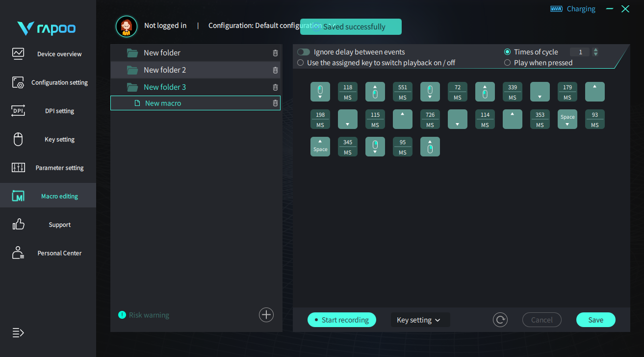Enable assigned key playback switch option
The height and width of the screenshot is (357, 644).
coord(301,63)
